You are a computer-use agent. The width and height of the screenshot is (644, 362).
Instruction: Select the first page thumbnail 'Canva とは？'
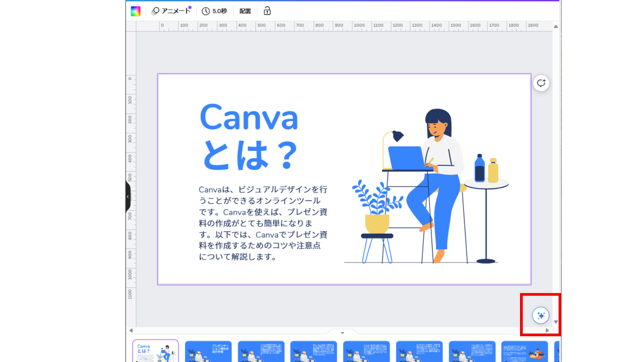point(156,351)
